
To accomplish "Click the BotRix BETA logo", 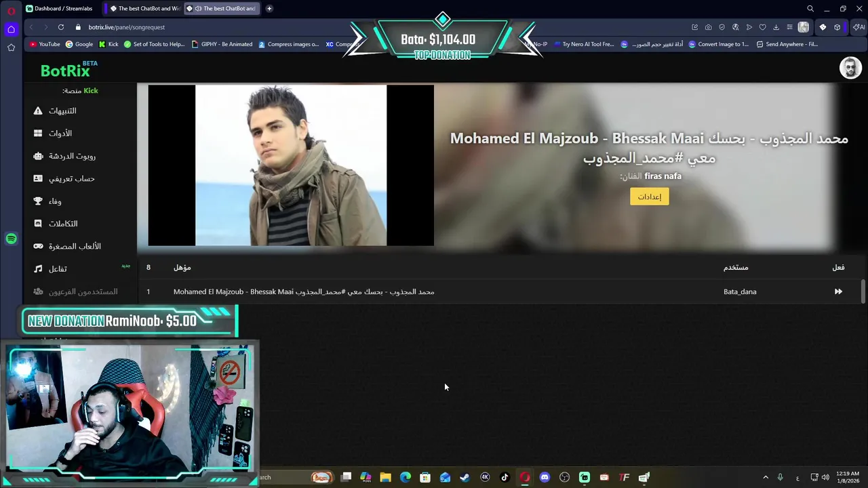I will [x=68, y=70].
